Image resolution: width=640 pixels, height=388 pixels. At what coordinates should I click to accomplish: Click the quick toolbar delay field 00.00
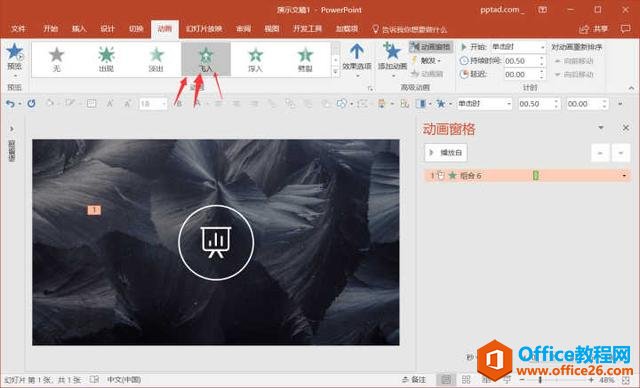[587, 104]
